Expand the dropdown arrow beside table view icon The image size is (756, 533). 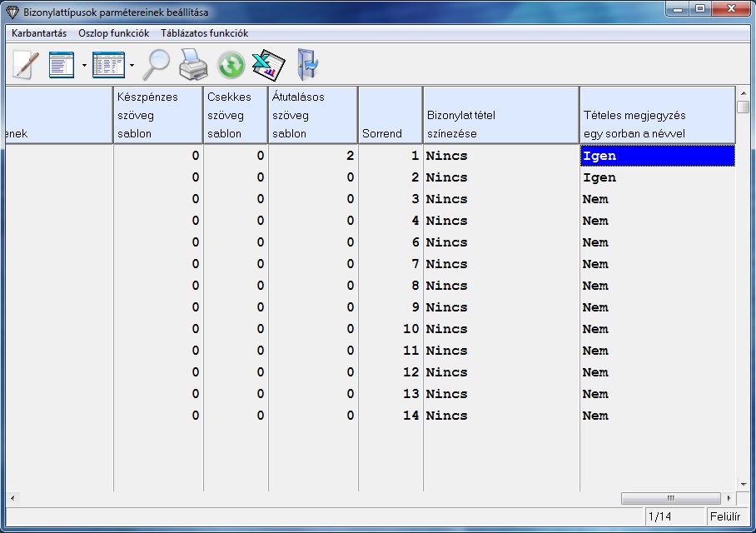132,65
